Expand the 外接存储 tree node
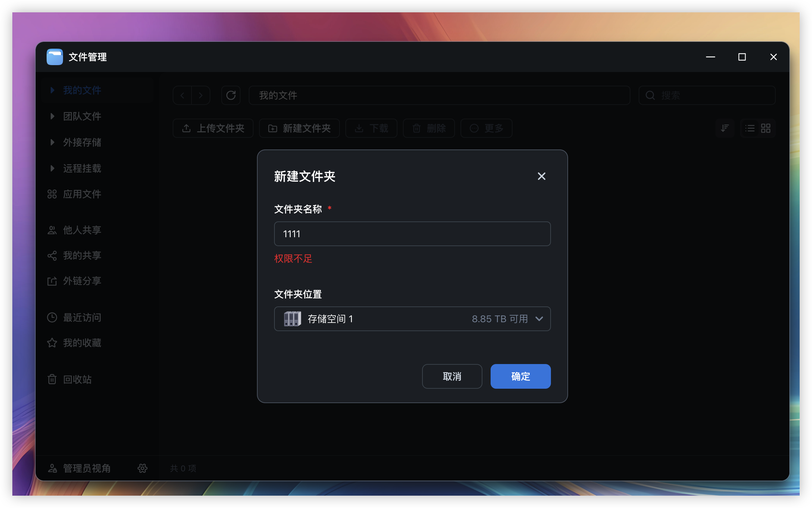The width and height of the screenshot is (812, 508). coord(52,142)
